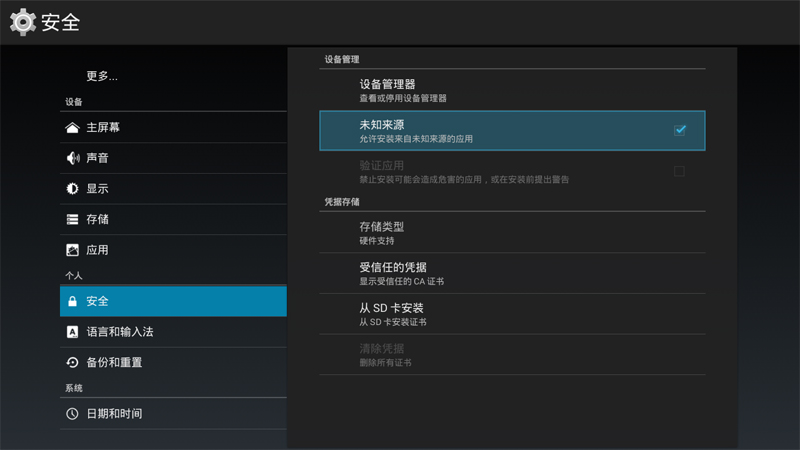Open the 声音 settings section
Screen dimensions: 800x450
point(173,158)
